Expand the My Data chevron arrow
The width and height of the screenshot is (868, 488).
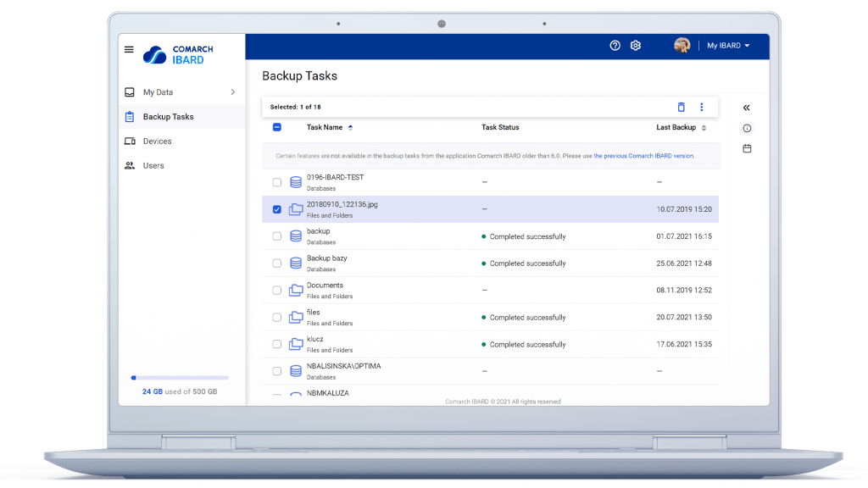tap(233, 92)
